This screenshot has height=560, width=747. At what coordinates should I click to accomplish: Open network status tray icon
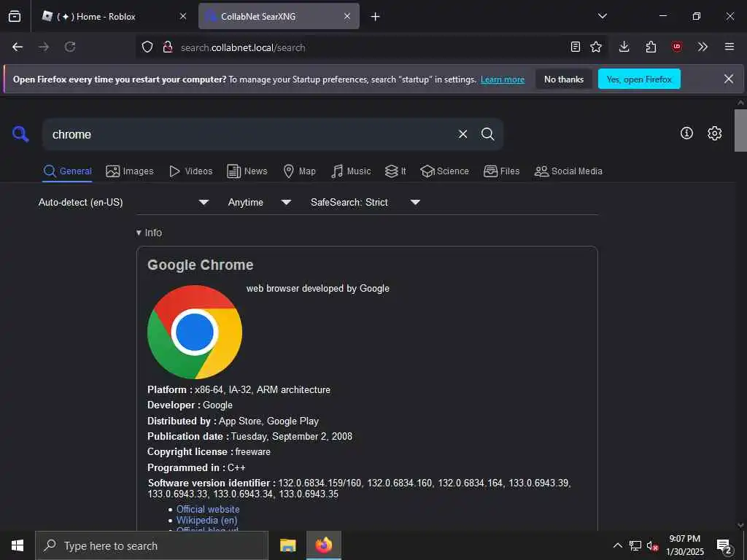(x=635, y=545)
